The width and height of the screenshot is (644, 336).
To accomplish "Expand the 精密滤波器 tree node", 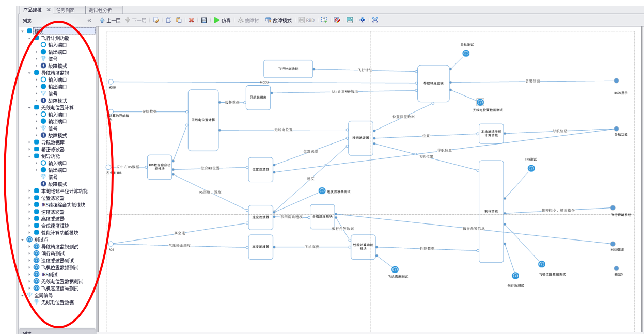I will pos(29,149).
